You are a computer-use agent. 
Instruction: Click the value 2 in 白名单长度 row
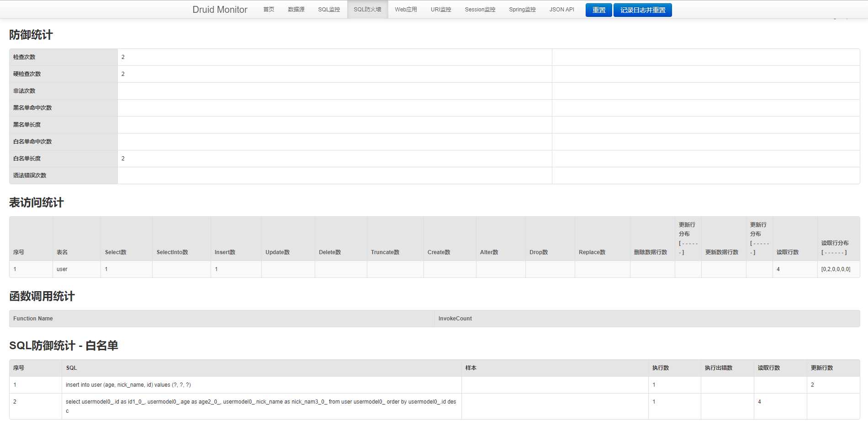coord(123,159)
